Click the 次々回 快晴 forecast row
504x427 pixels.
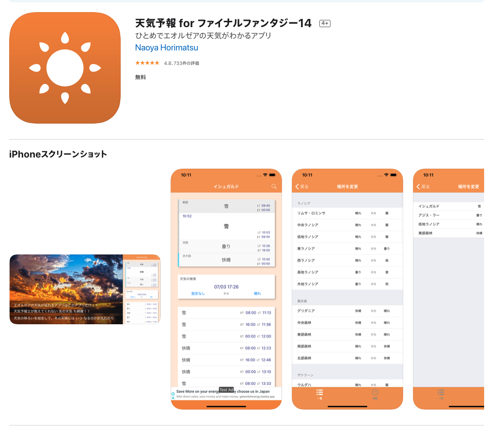pyautogui.click(x=227, y=260)
